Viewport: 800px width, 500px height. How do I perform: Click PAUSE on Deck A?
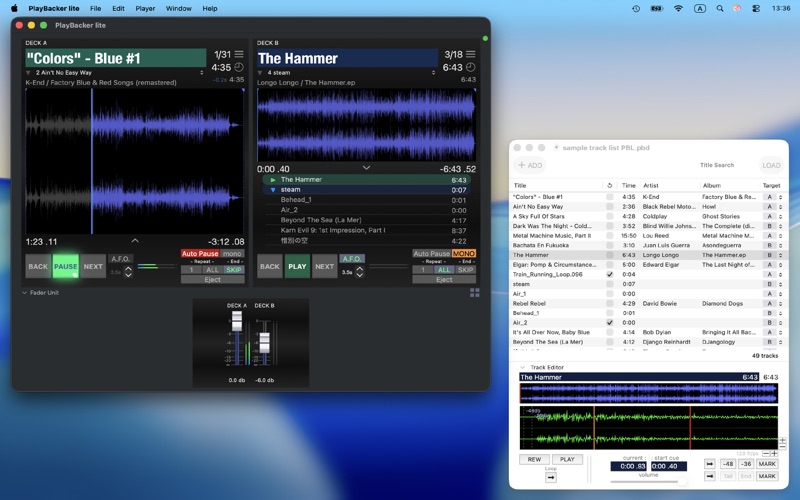(65, 266)
